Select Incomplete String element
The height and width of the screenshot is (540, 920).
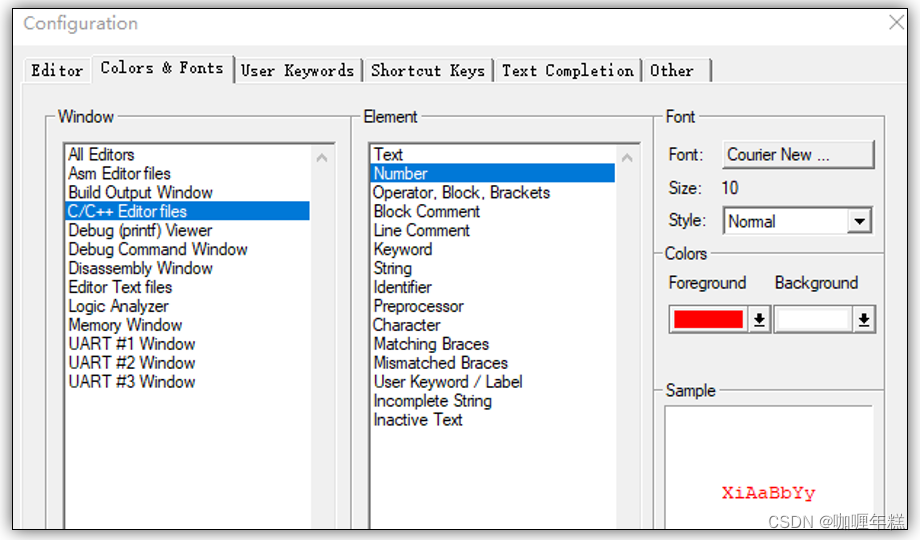coord(493,401)
